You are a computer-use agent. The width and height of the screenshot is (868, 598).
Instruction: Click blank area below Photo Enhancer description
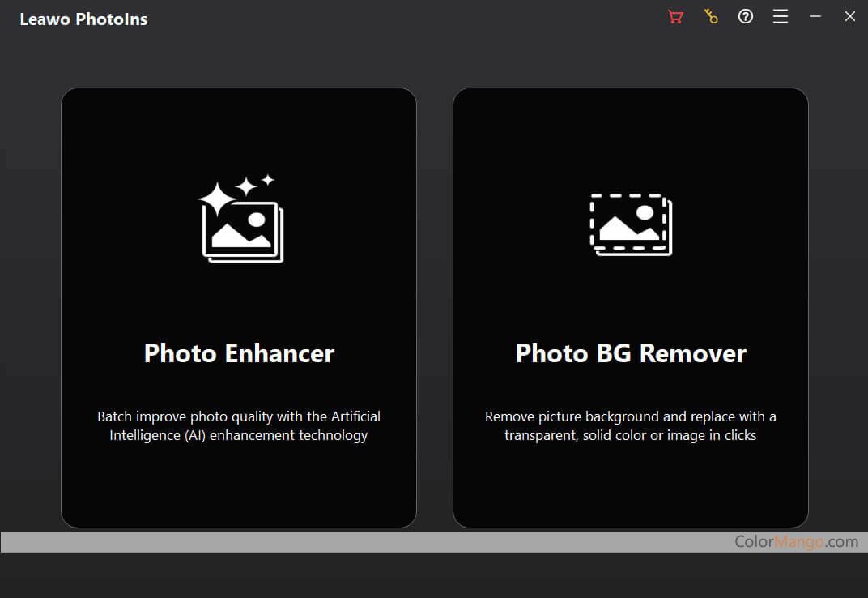tap(239, 486)
